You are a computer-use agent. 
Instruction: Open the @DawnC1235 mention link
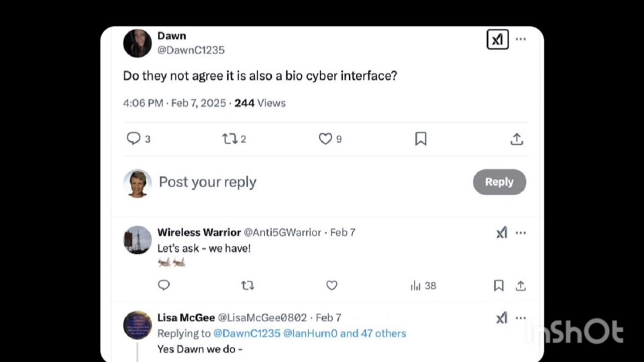(246, 333)
